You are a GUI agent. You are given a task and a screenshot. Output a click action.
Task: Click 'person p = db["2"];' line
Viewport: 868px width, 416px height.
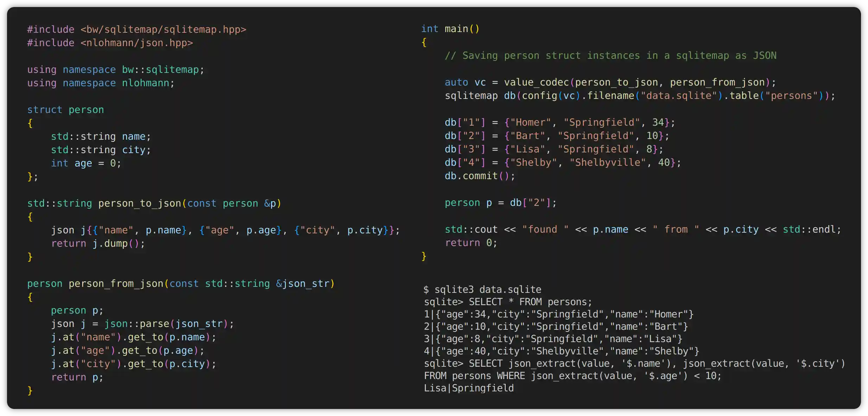[x=500, y=203]
